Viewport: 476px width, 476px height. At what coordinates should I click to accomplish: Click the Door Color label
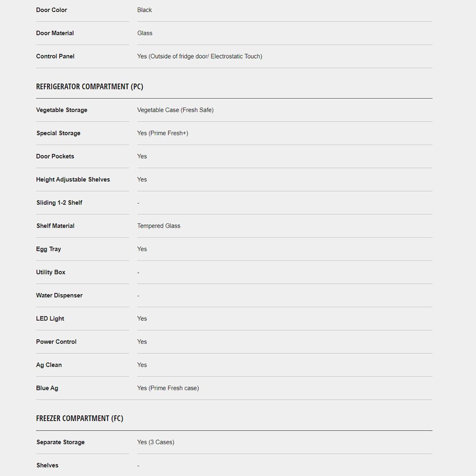52,10
